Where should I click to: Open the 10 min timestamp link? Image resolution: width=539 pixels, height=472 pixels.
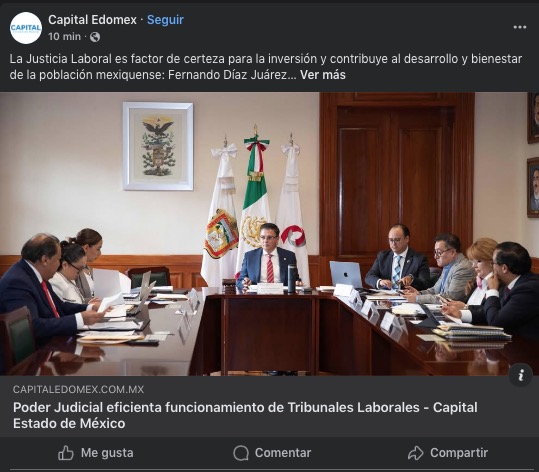tap(65, 36)
